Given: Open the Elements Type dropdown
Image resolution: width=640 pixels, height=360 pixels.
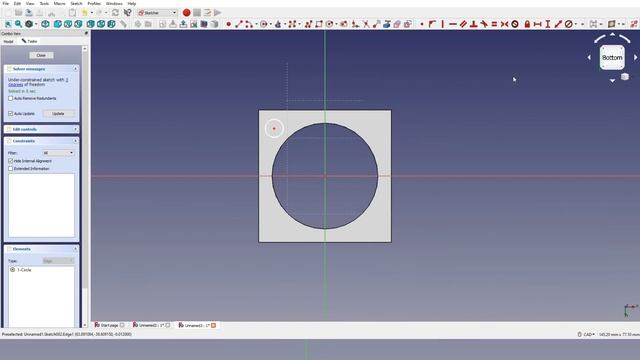Looking at the screenshot, I should [x=58, y=260].
